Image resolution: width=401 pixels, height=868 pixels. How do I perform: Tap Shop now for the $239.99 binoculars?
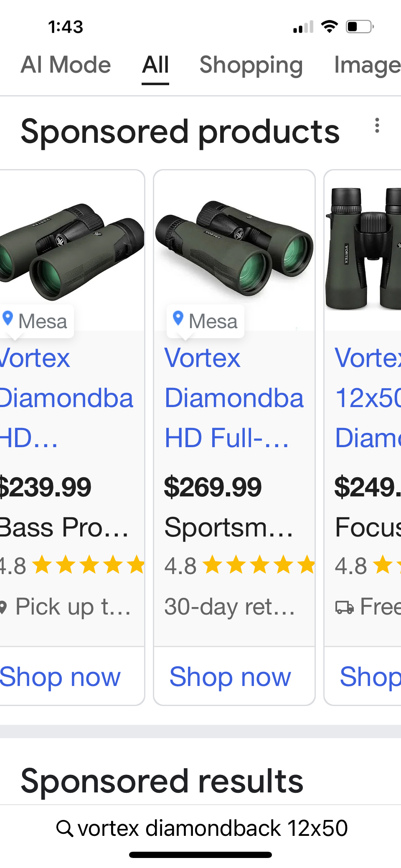click(x=60, y=677)
